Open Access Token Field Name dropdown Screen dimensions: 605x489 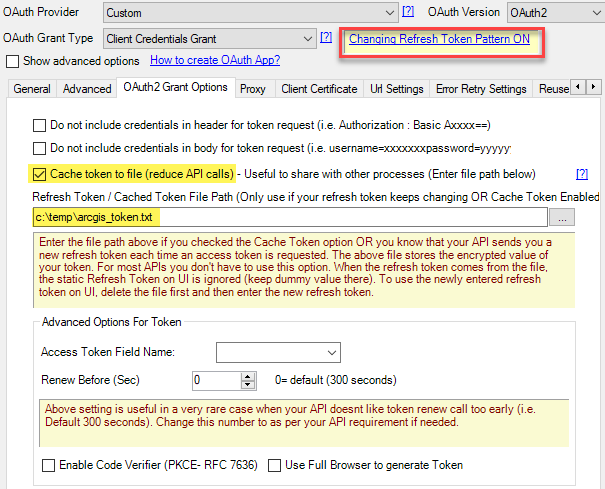(331, 353)
